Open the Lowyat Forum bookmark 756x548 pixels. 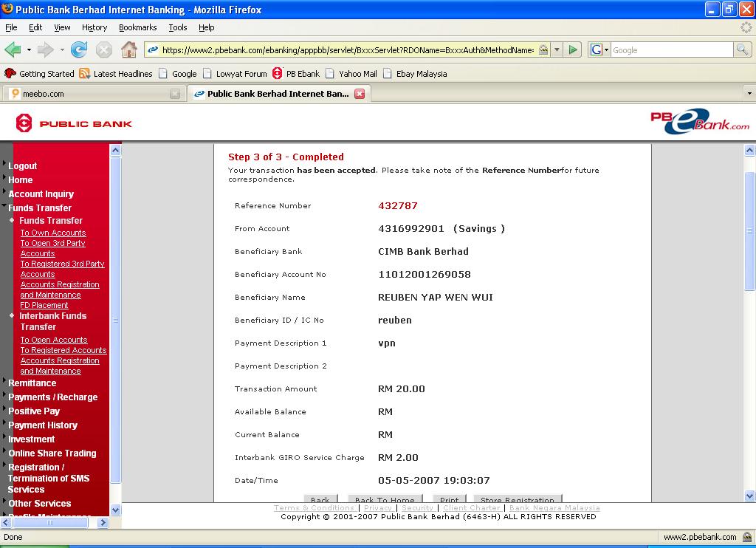(x=236, y=74)
